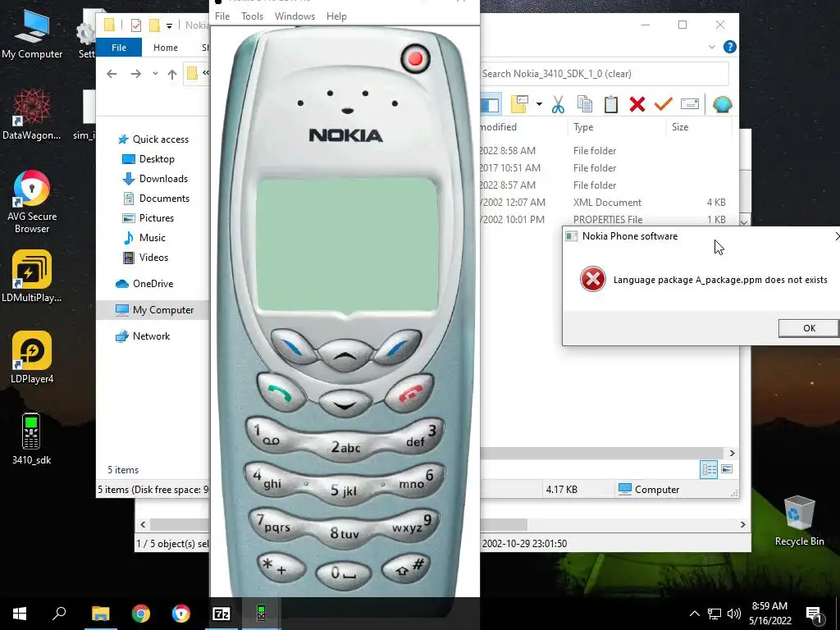Open Explorer help with the question mark icon
The height and width of the screenshot is (630, 840).
(729, 47)
